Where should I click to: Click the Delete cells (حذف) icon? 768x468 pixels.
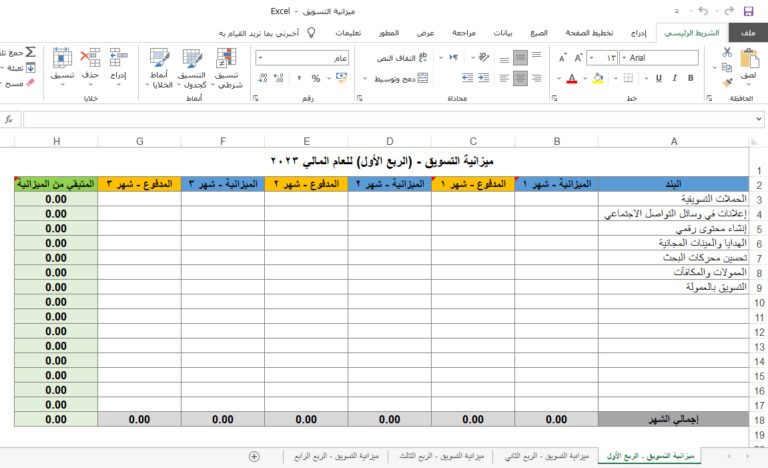pyautogui.click(x=90, y=57)
